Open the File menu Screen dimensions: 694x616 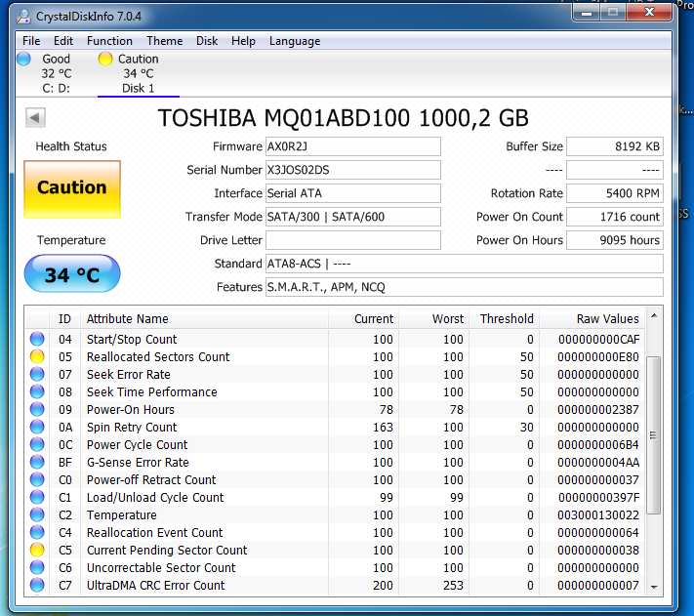31,41
